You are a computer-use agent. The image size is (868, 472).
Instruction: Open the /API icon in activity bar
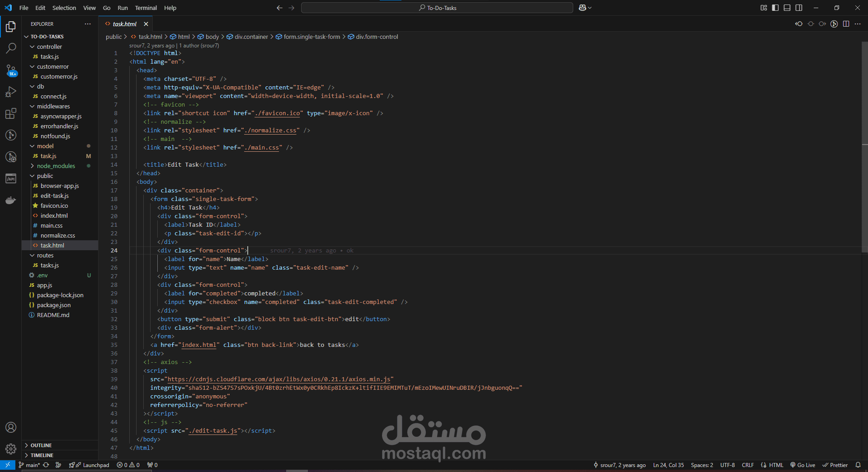point(11,178)
